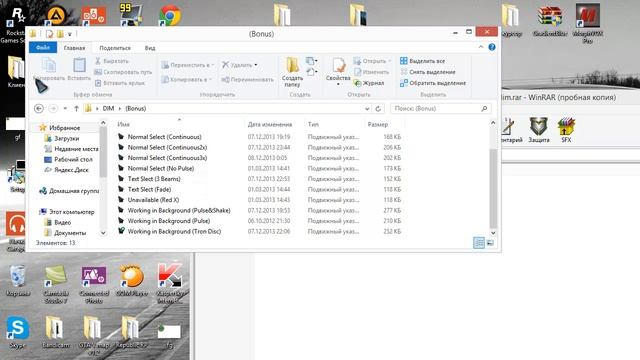Refresh the folder view
The height and width of the screenshot is (360, 640).
(x=378, y=109)
